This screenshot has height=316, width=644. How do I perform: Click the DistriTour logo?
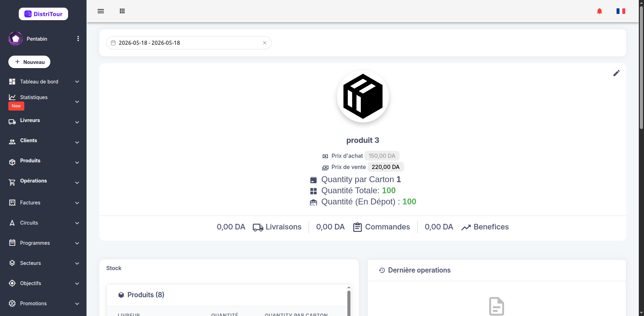click(43, 14)
